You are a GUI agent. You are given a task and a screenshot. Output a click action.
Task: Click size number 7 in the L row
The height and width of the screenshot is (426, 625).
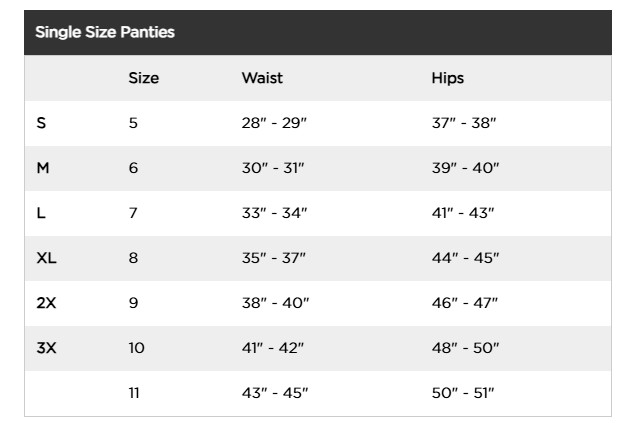pyautogui.click(x=133, y=213)
